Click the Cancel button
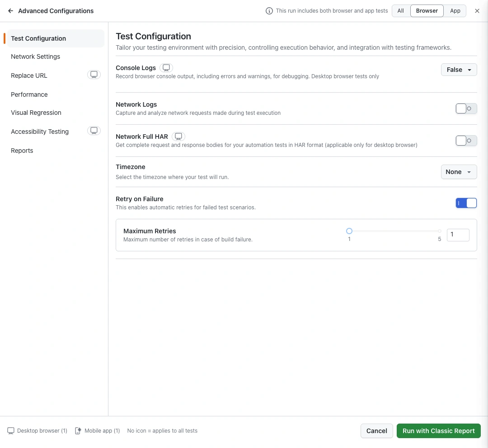This screenshot has height=448, width=488. pos(376,431)
